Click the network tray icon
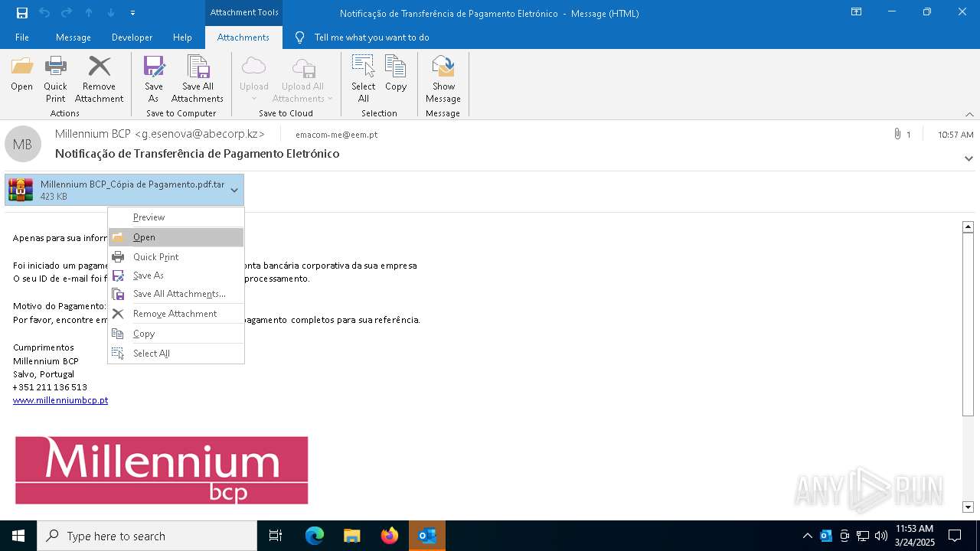This screenshot has width=980, height=551. [x=863, y=536]
